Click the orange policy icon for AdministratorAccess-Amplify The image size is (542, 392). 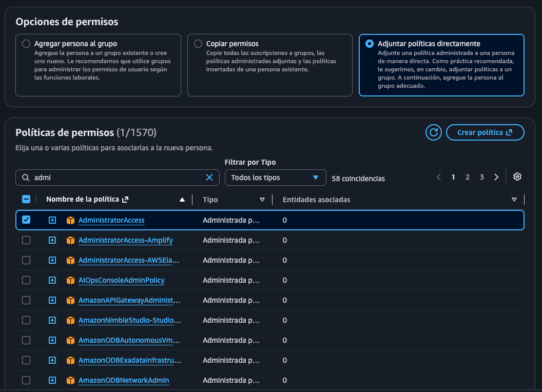(70, 240)
